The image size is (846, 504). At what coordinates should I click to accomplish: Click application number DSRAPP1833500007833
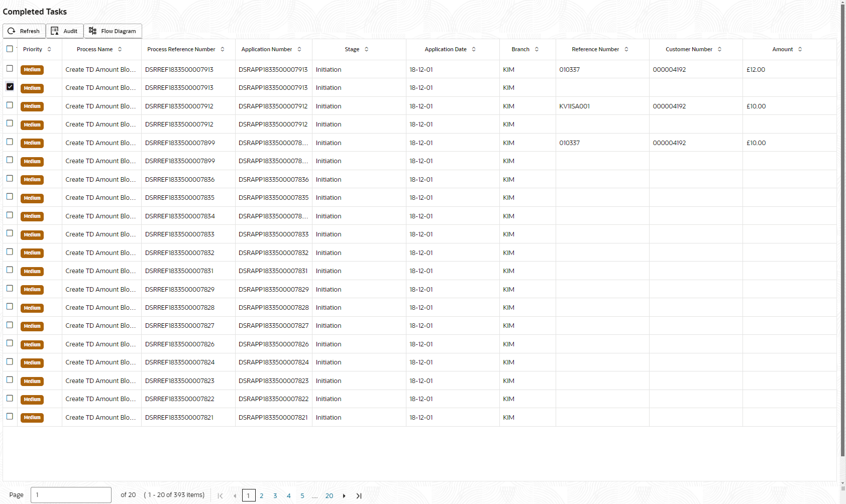tap(273, 234)
